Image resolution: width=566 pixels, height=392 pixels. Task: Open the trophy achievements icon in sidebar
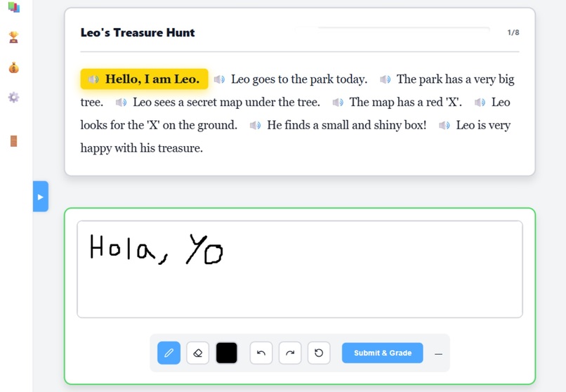14,37
